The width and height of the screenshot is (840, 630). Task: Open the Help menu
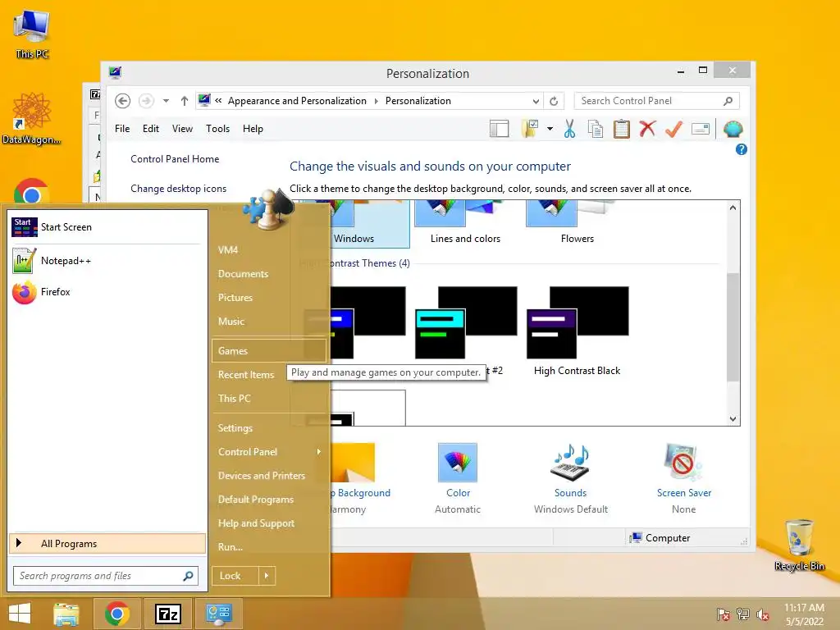click(253, 129)
